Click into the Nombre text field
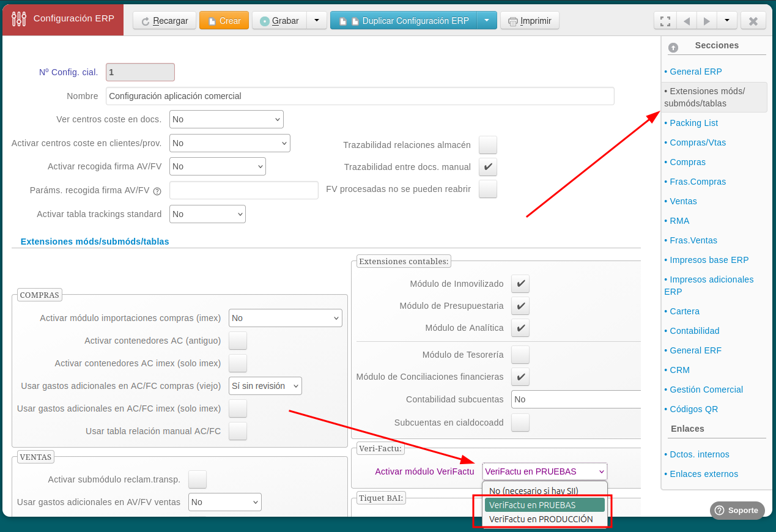This screenshot has width=776, height=532. tap(360, 96)
